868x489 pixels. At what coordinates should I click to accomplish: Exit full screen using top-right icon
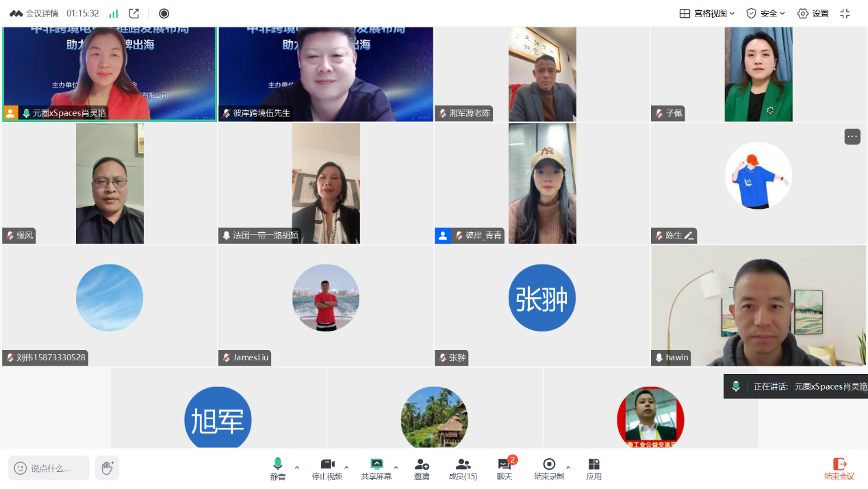point(845,14)
